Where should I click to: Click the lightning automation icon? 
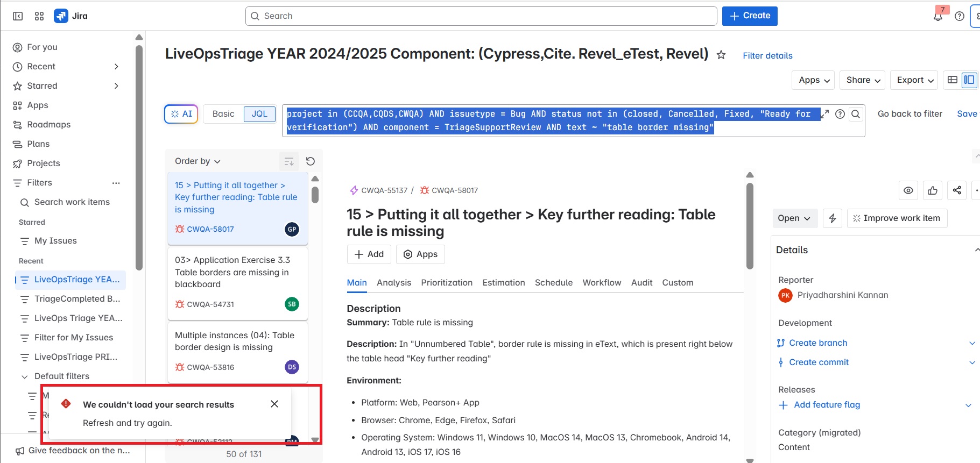click(x=833, y=218)
